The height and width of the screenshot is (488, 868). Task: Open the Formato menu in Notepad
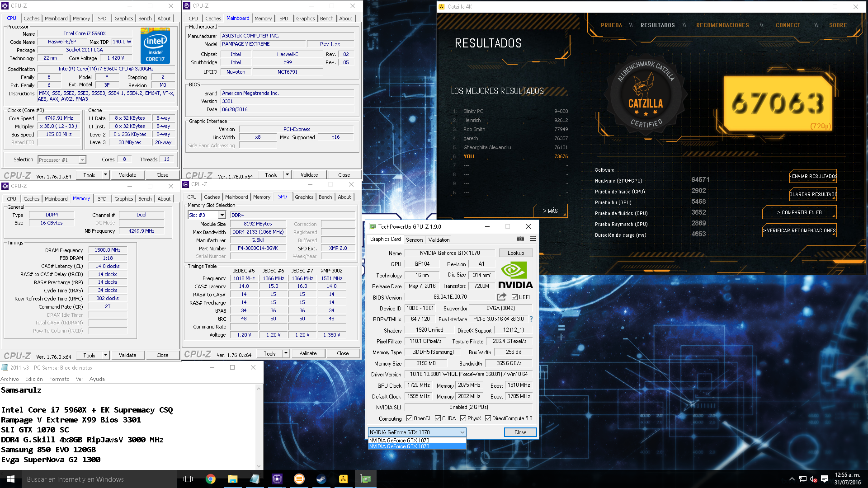(x=59, y=379)
